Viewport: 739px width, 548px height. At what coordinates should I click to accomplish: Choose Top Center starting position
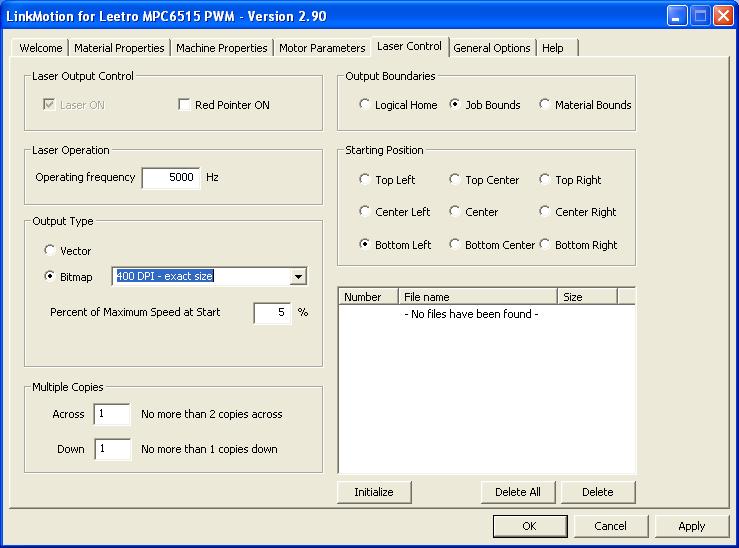point(455,180)
